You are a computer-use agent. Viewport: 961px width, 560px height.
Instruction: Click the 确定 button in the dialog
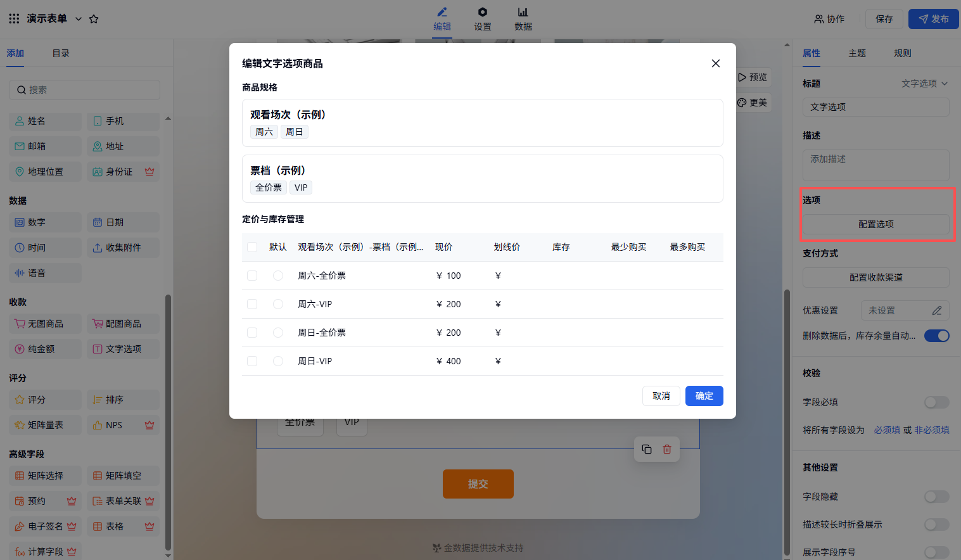[x=704, y=396]
